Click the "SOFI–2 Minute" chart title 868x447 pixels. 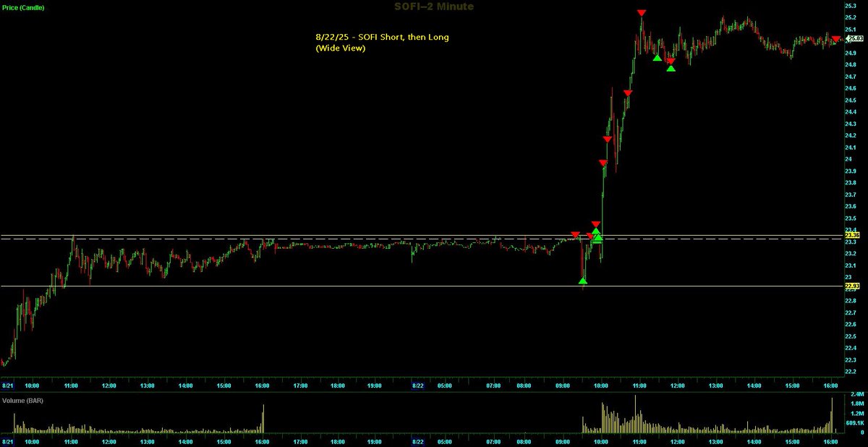tap(434, 6)
